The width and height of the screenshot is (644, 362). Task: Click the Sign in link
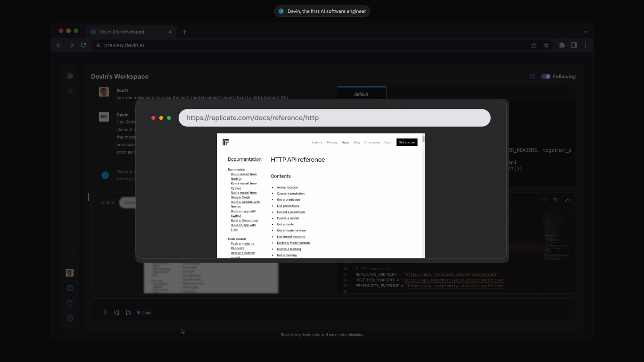tap(389, 142)
